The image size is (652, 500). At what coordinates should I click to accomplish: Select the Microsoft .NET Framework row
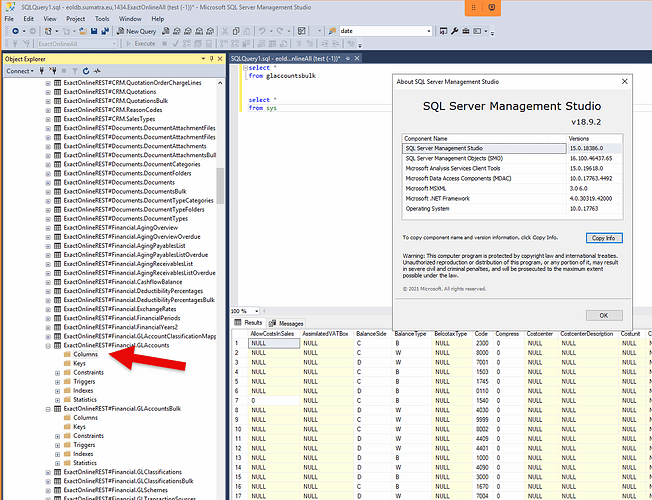pyautogui.click(x=512, y=198)
